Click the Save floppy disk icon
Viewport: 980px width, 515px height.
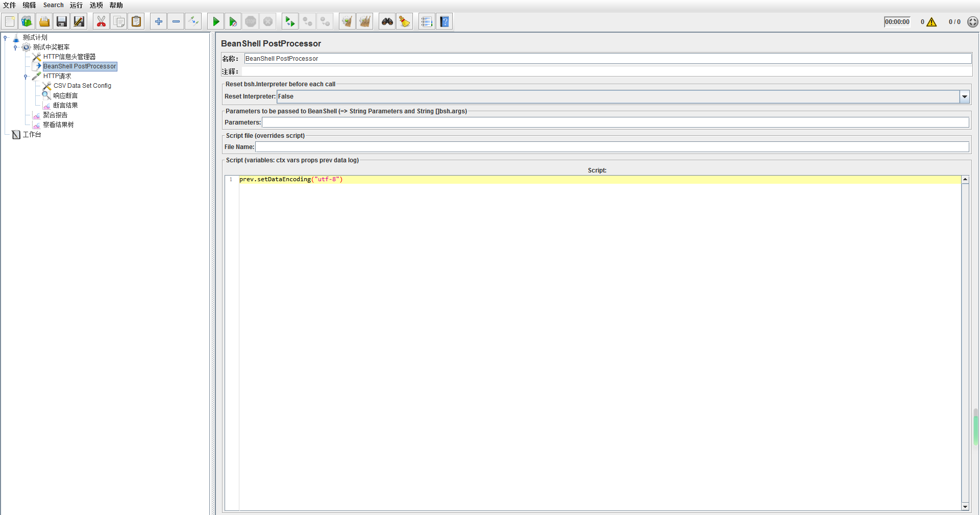click(x=62, y=21)
